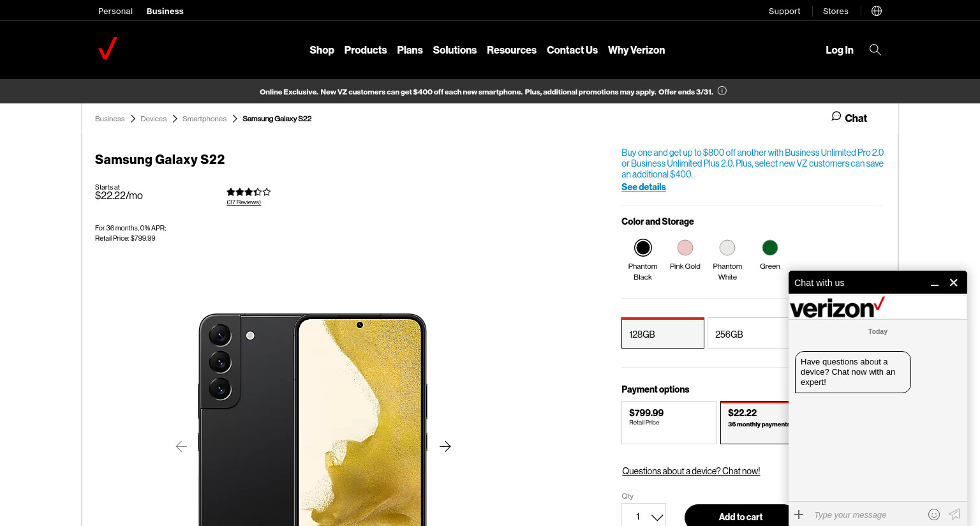The height and width of the screenshot is (526, 980).
Task: Open the Products navigation menu
Action: point(366,50)
